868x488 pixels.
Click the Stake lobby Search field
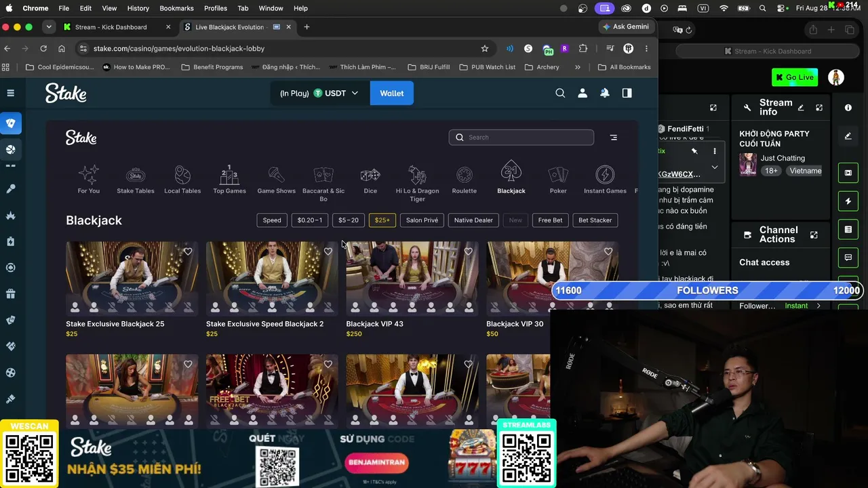coord(521,138)
